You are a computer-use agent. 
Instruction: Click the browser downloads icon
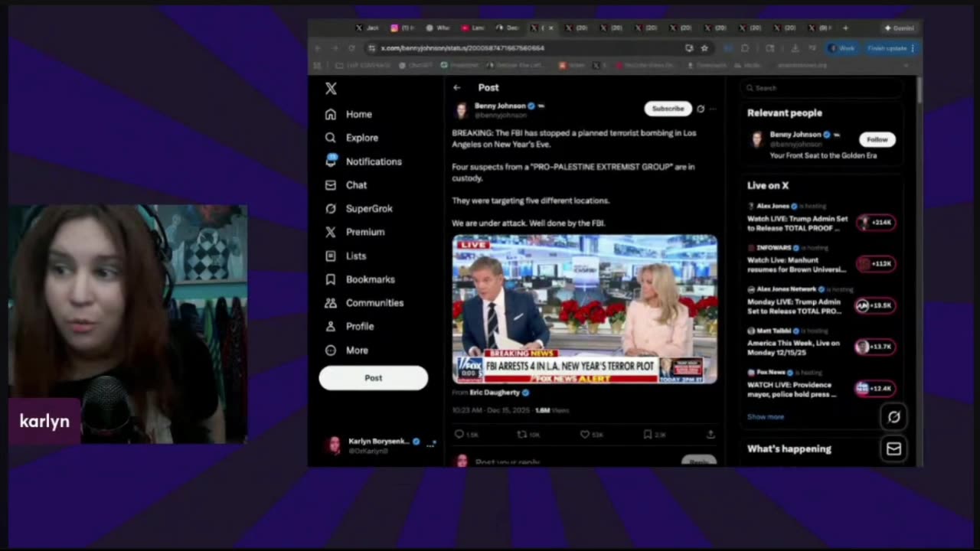795,48
